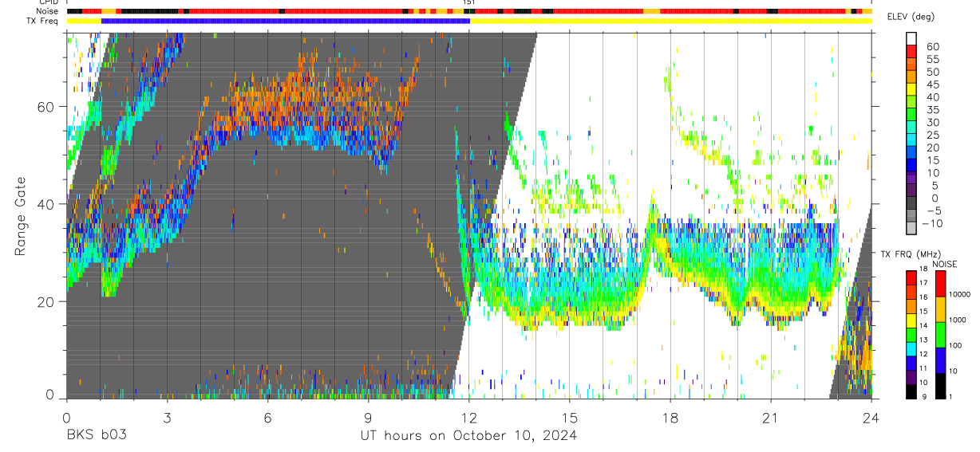
Task: Select the green segment of the TX FRQ bar
Action: tap(911, 334)
